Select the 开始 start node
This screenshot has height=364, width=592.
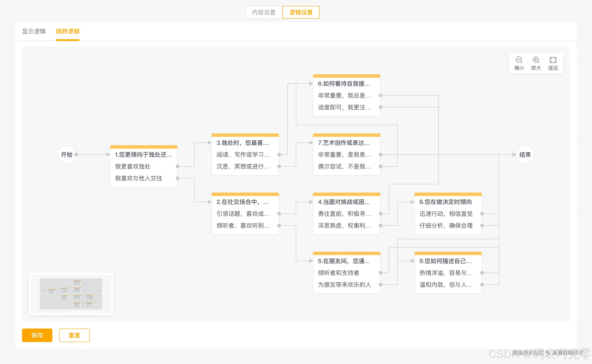(x=67, y=155)
